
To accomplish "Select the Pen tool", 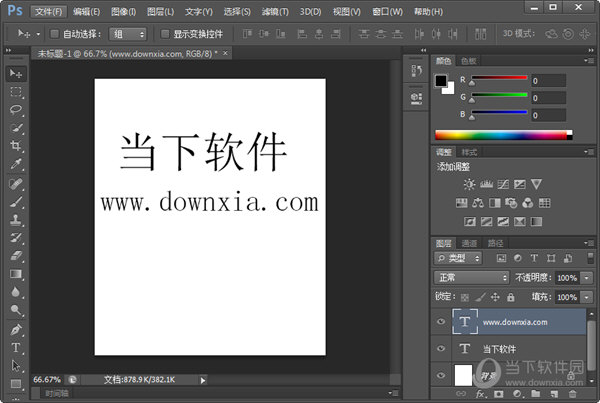I will coord(16,330).
